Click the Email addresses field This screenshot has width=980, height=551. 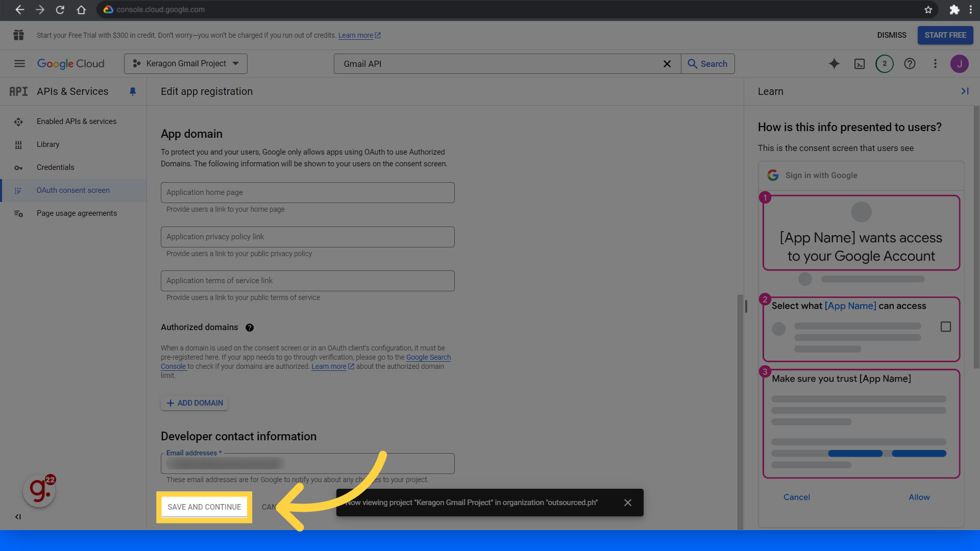(308, 463)
